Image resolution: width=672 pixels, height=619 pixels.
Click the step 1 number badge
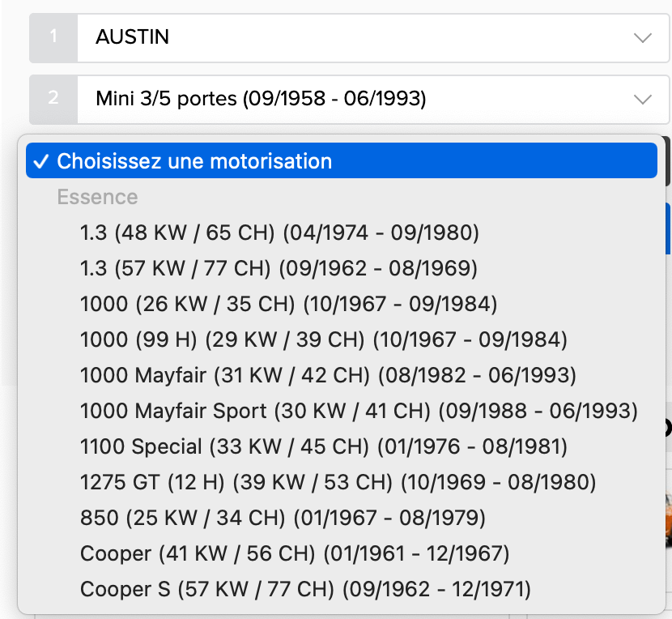click(53, 37)
